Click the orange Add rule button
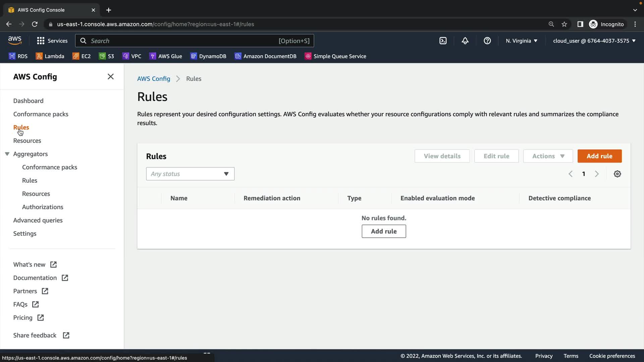The height and width of the screenshot is (362, 644). (x=599, y=156)
